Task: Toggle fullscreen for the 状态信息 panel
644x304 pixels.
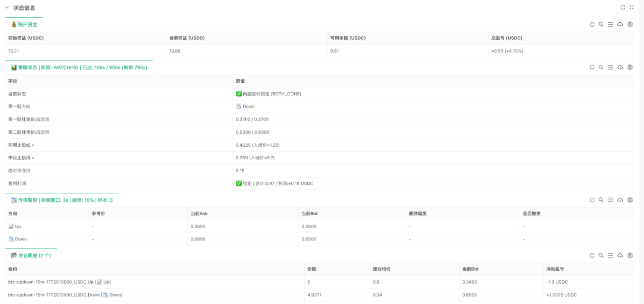Action: [x=631, y=7]
